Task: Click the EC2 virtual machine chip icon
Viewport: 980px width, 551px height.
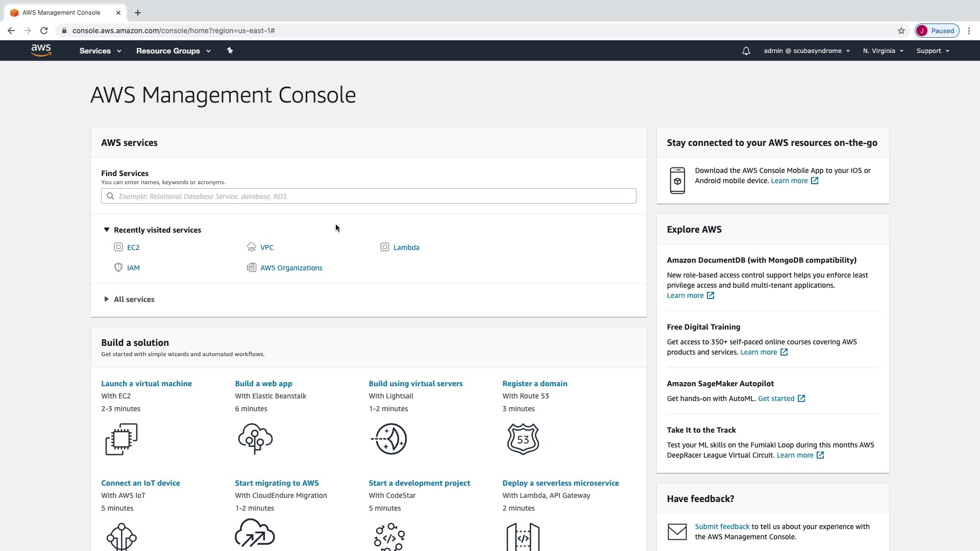Action: pos(121,439)
